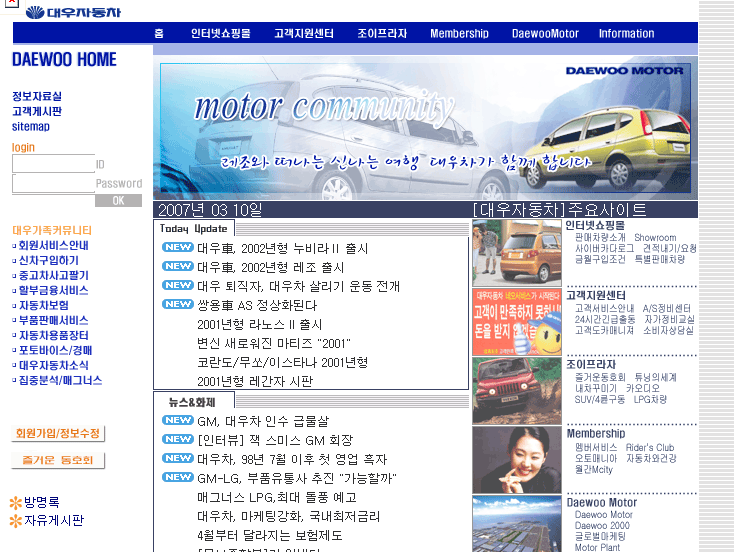Open 할부금융서비스 in the sidebar
734x552 pixels.
[x=53, y=290]
